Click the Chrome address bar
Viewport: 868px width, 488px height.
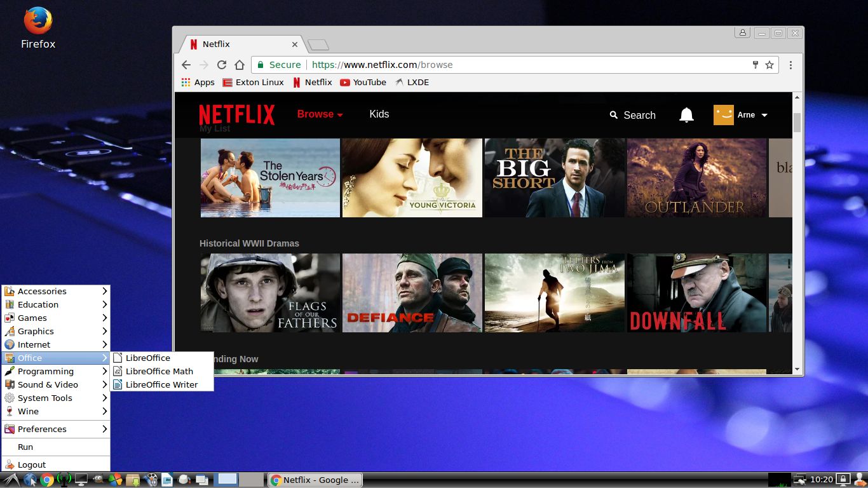click(515, 65)
